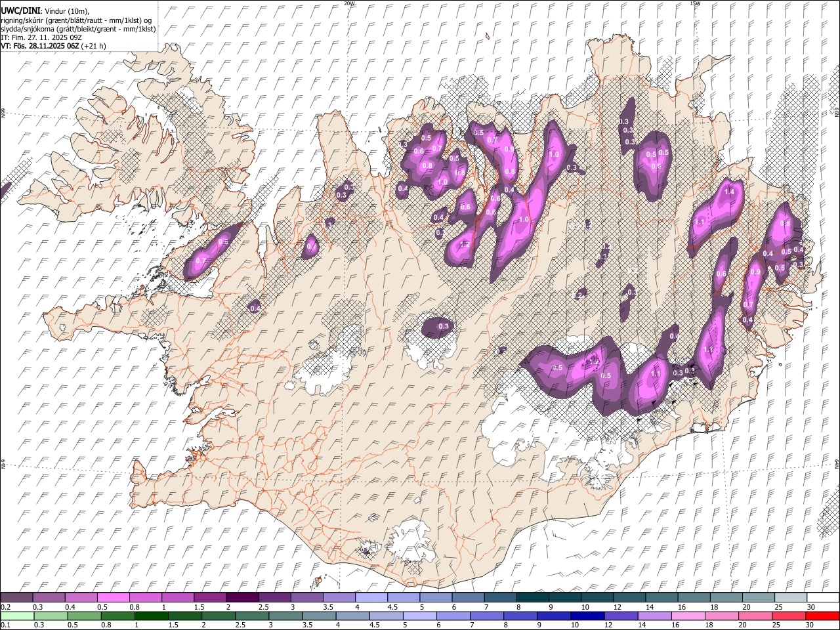Click the upper legend swatch starting at 0.2
The height and width of the screenshot is (630, 840).
click(17, 598)
